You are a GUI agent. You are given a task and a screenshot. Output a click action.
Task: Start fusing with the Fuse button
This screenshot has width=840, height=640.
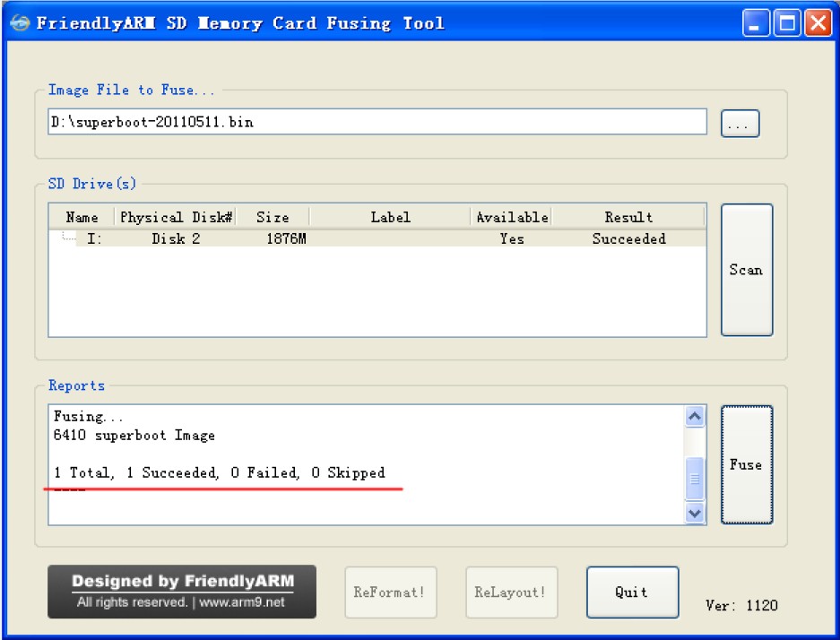(x=745, y=464)
